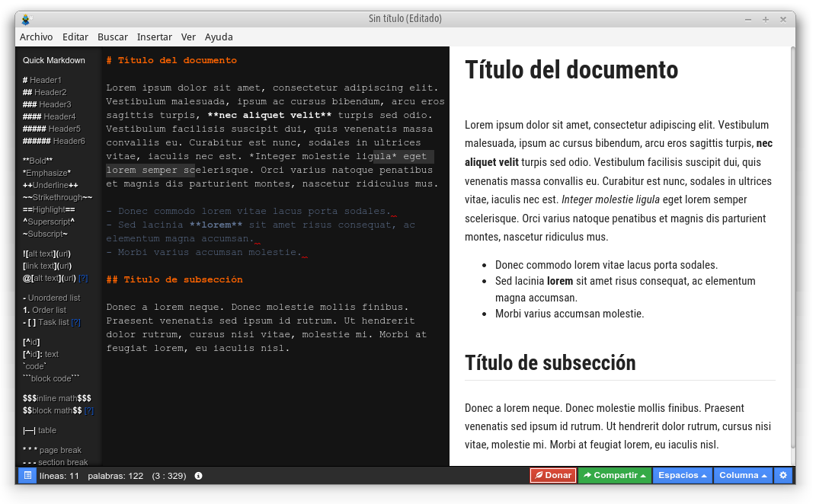Expand the Compartir dropdown
The height and width of the screenshot is (504, 816).
(x=615, y=475)
